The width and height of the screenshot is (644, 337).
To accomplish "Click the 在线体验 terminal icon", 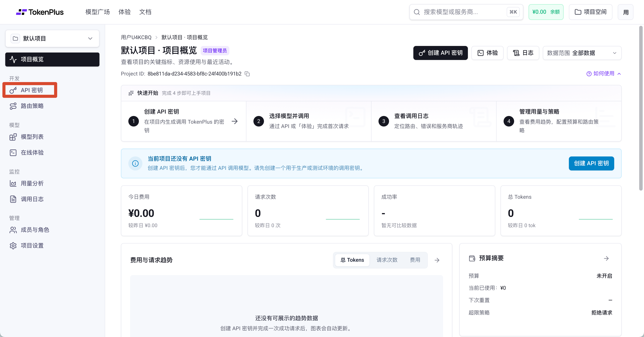I will (13, 153).
